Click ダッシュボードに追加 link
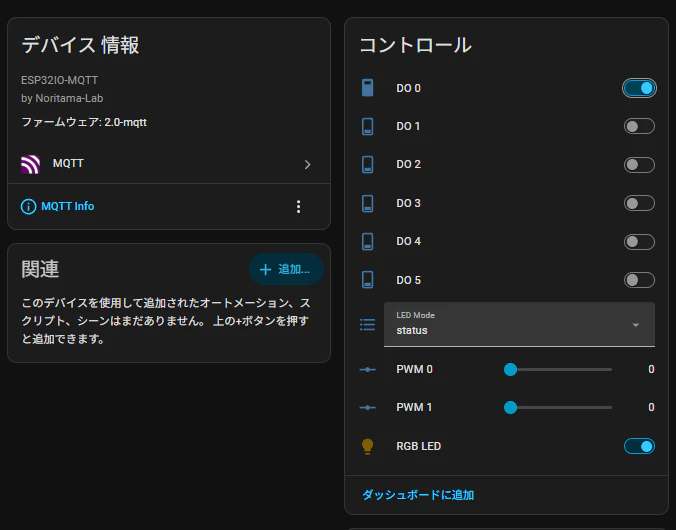The image size is (676, 530). [x=418, y=495]
